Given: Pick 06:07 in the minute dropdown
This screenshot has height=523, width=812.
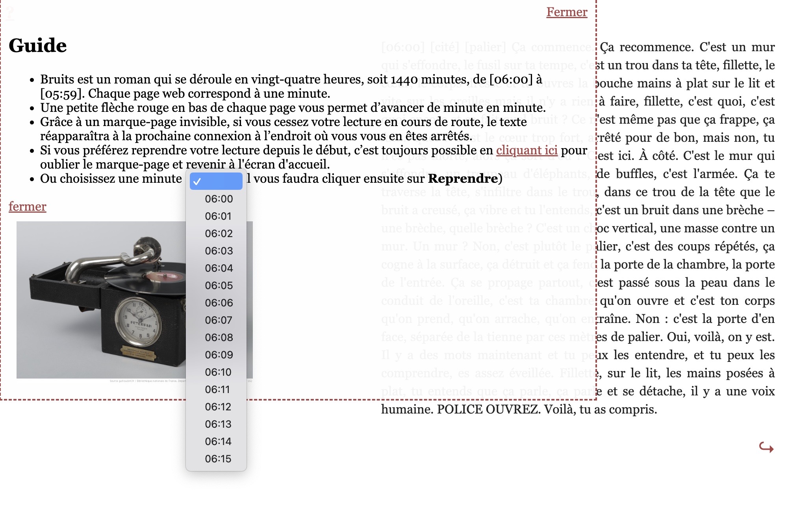Looking at the screenshot, I should pos(216,320).
